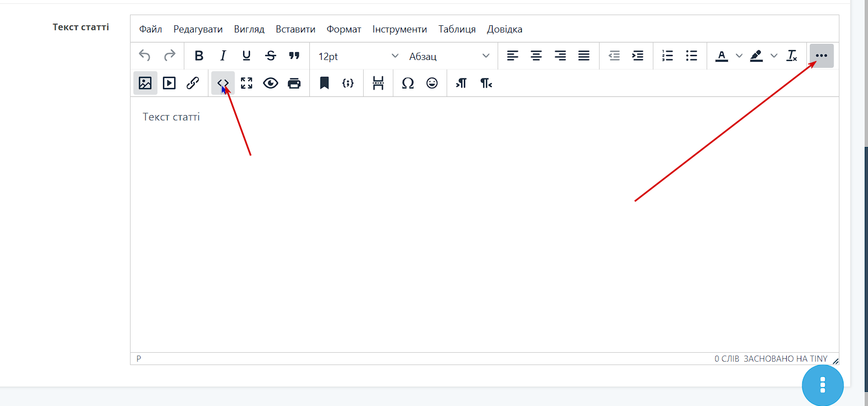Center-align the text

pyautogui.click(x=537, y=56)
